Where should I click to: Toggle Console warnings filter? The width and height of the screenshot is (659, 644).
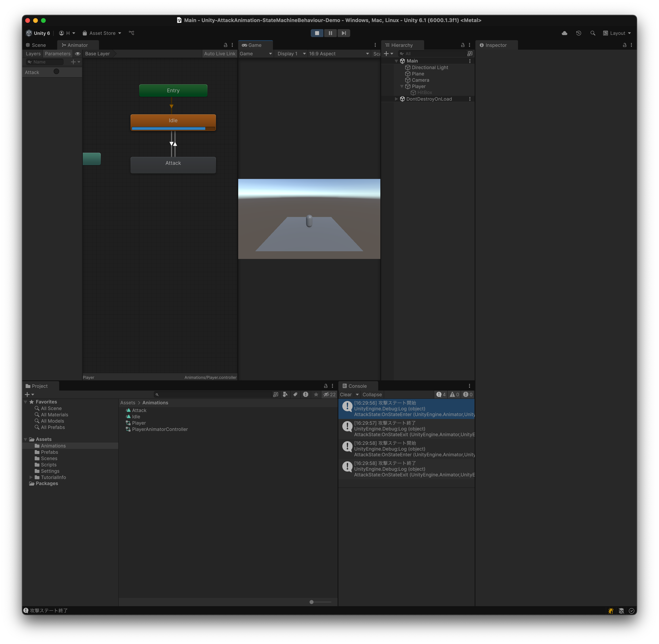(x=454, y=395)
